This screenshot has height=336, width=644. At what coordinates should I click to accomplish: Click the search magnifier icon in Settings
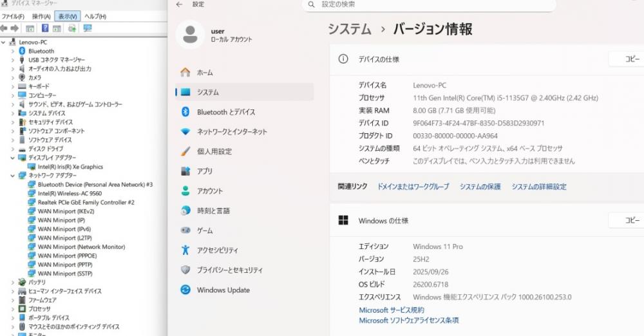pyautogui.click(x=311, y=5)
